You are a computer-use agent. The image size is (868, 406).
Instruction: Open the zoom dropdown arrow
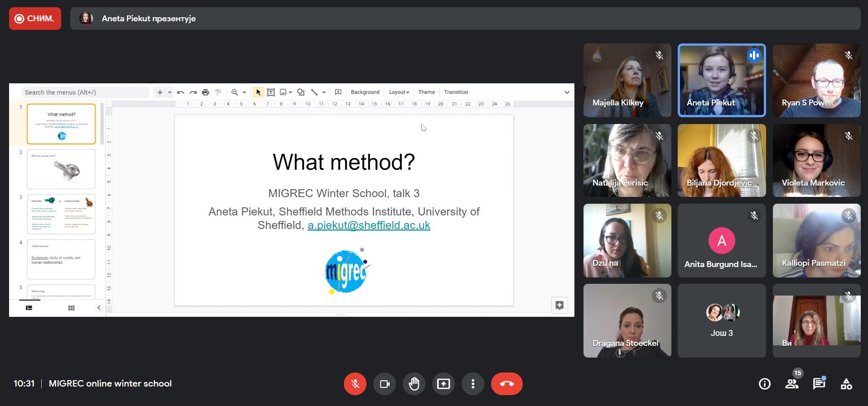(244, 92)
